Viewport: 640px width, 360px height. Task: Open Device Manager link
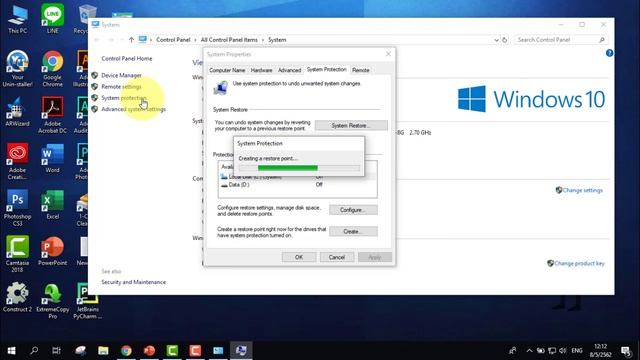tap(121, 76)
